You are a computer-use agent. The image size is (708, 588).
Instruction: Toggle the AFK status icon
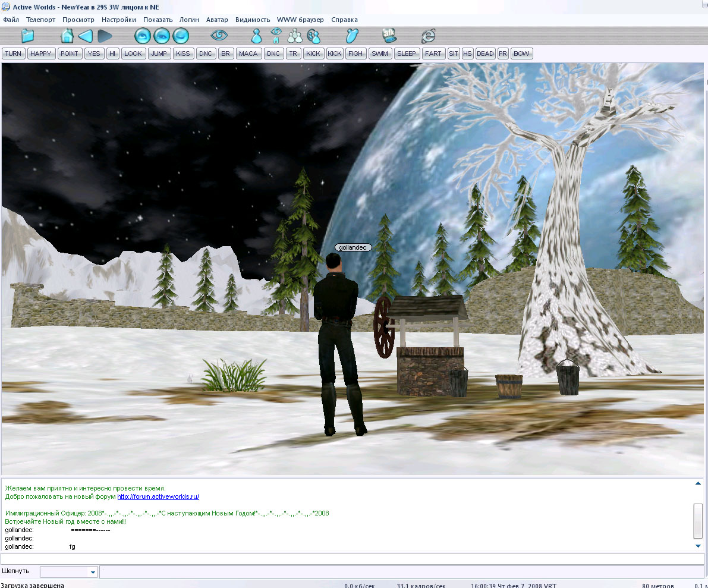(x=389, y=34)
